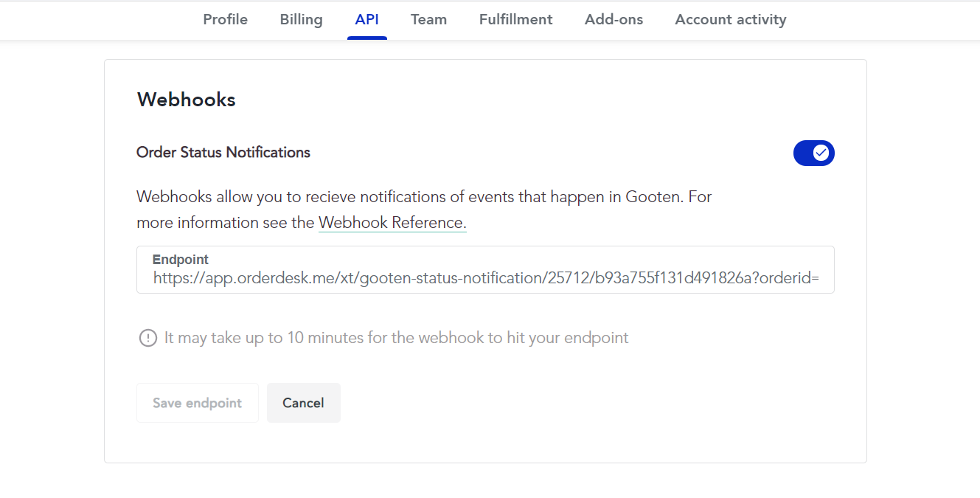Screen dimensions: 980x498
Task: View the Account activity tab
Action: 730,20
